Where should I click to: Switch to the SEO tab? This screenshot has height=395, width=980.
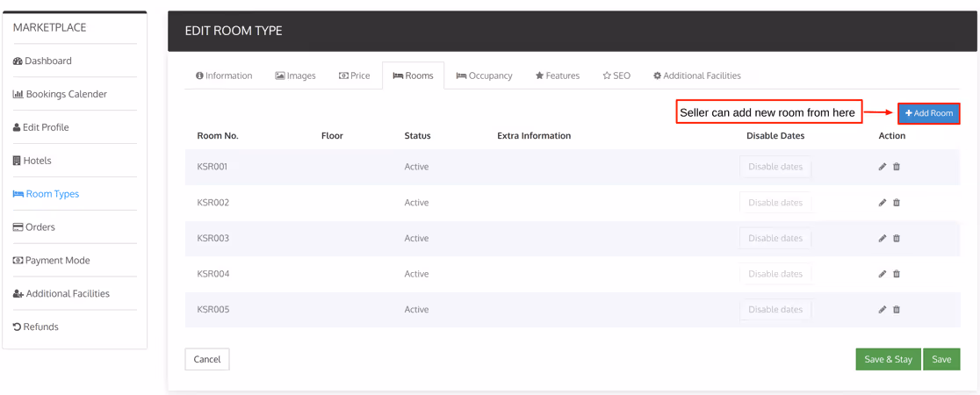[x=616, y=75]
